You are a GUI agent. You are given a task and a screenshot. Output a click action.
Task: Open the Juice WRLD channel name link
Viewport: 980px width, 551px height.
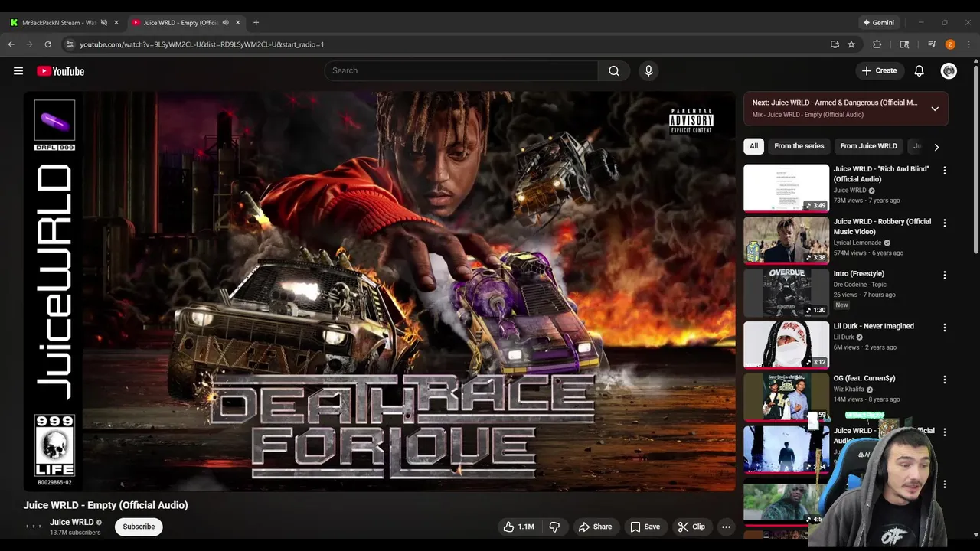72,522
